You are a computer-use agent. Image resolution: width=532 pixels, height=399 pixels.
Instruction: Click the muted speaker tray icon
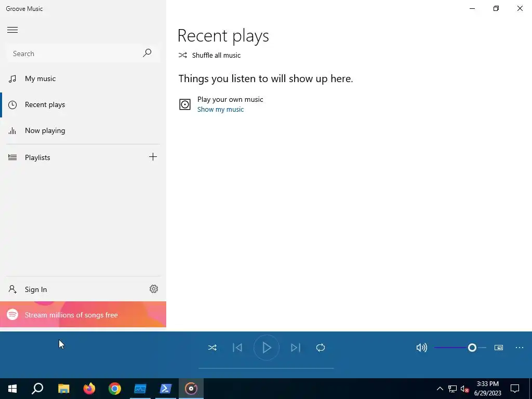pos(465,389)
